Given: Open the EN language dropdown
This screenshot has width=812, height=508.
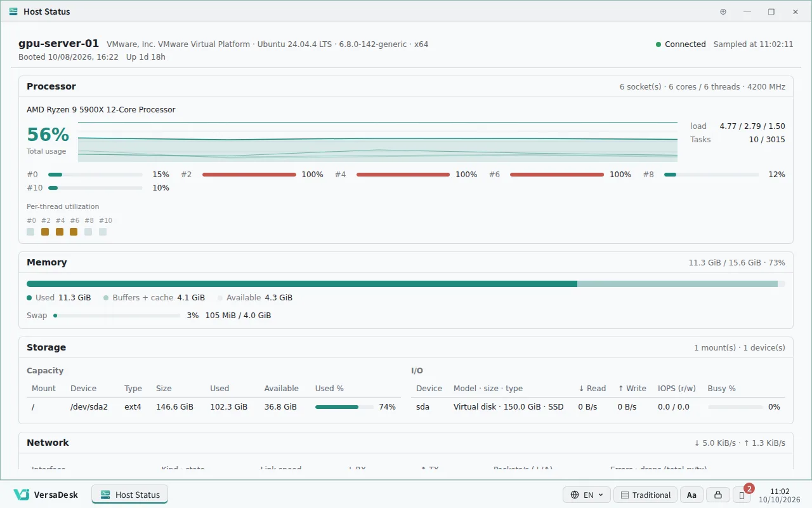Looking at the screenshot, I should point(587,495).
